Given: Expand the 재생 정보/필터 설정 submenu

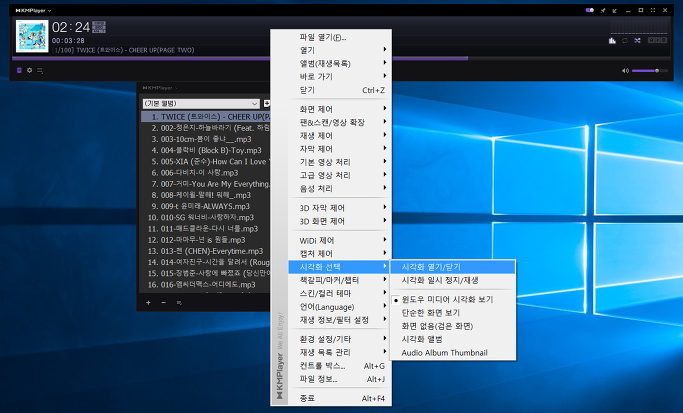Looking at the screenshot, I should point(340,320).
